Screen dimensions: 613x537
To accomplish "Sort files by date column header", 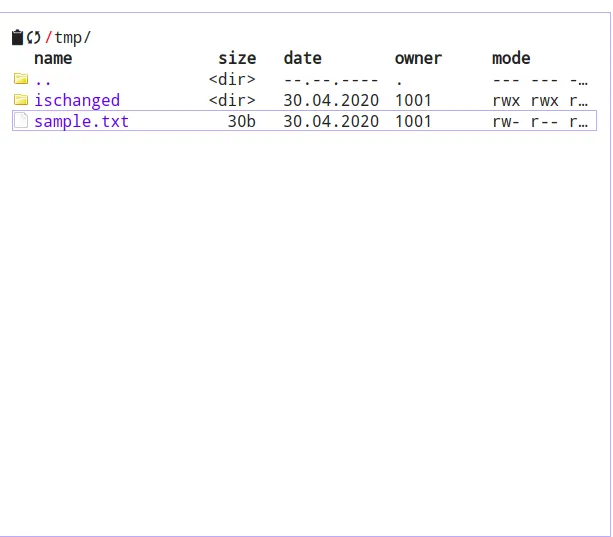I will (302, 58).
